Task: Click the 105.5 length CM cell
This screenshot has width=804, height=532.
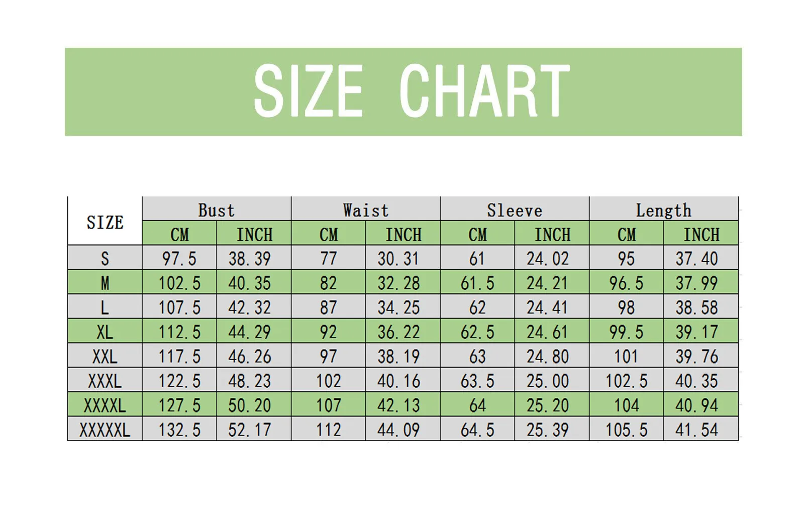Action: tap(626, 430)
